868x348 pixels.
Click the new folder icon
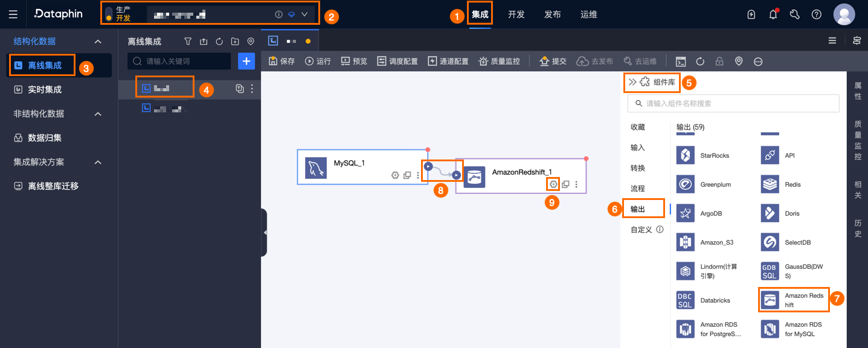pos(235,42)
